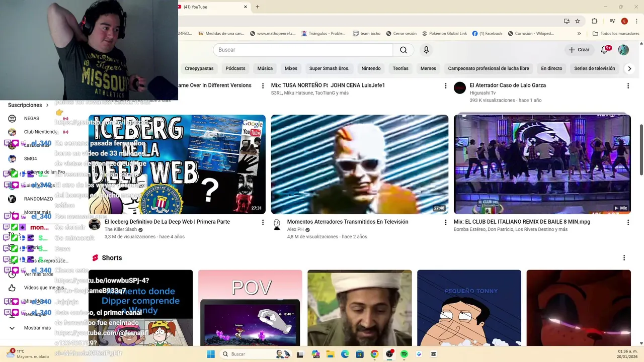Open options for Momentos Aterradores Transmitidos video
Viewport: 644px width, 362px height.
(x=445, y=222)
